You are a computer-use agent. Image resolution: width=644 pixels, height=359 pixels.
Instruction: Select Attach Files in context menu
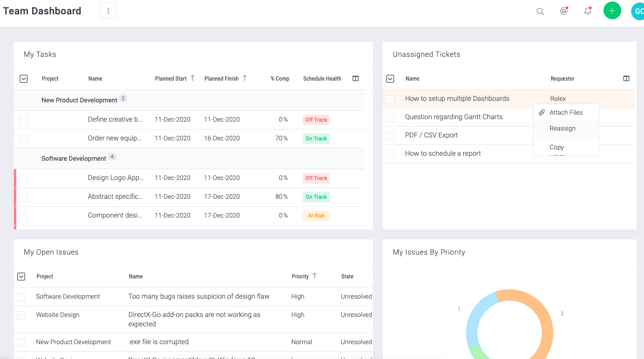pyautogui.click(x=566, y=113)
